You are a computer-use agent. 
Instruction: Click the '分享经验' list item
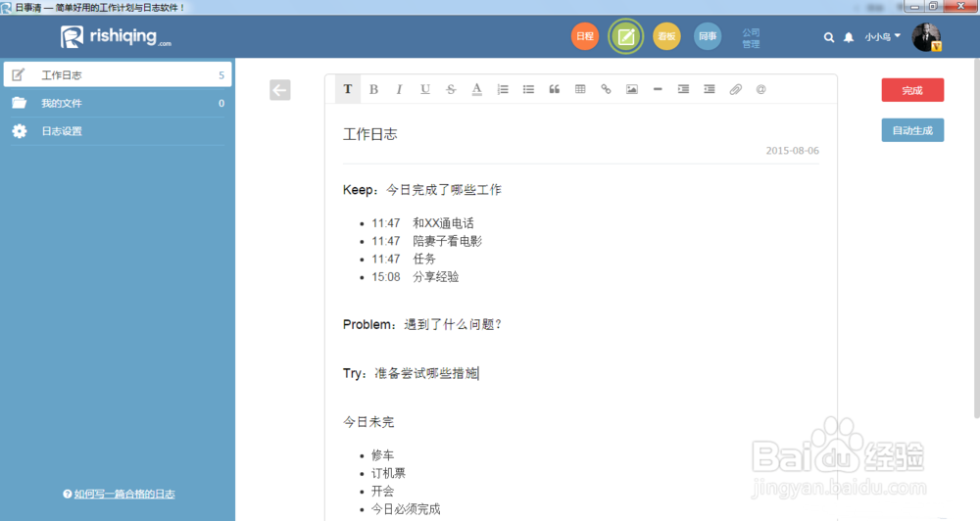pos(436,277)
